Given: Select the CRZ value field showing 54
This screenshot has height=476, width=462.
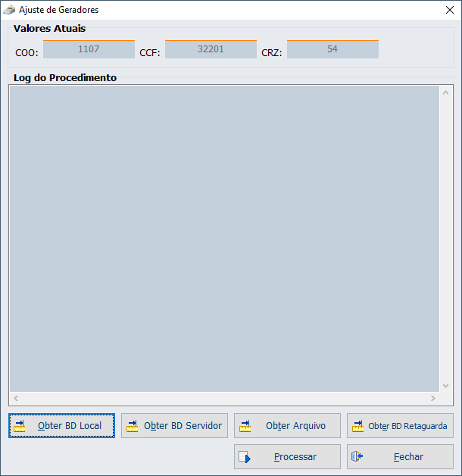Looking at the screenshot, I should click(332, 49).
